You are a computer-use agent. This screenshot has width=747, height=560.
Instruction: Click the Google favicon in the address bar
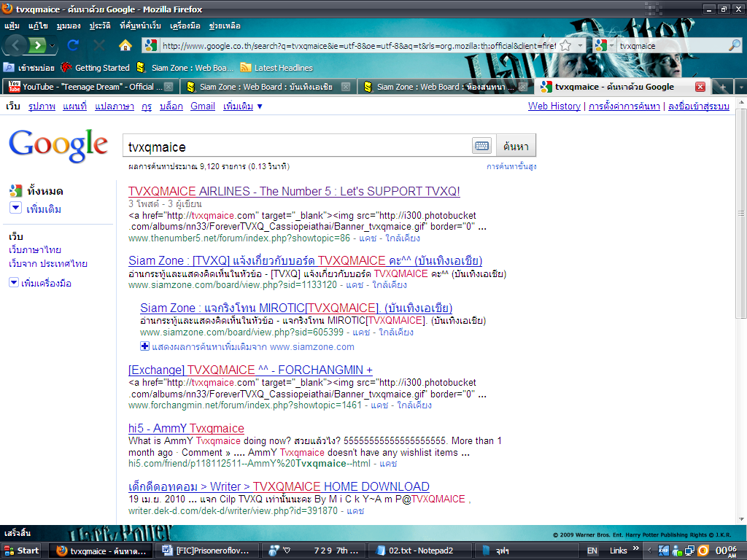pos(150,46)
